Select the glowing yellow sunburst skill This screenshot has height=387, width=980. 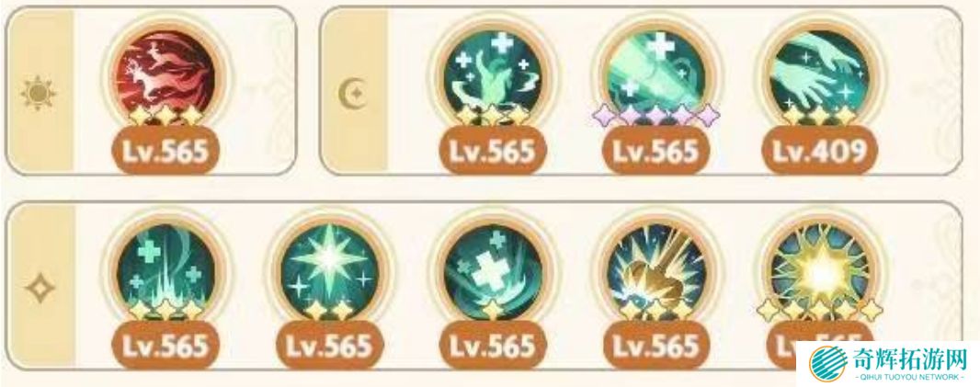click(x=819, y=270)
